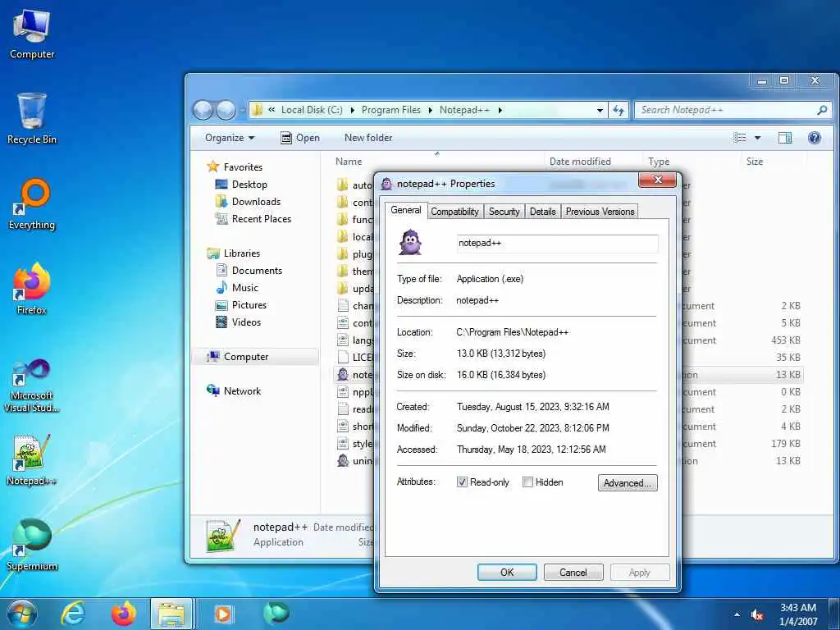Select the Notepad++ desktop shortcut

tap(32, 459)
